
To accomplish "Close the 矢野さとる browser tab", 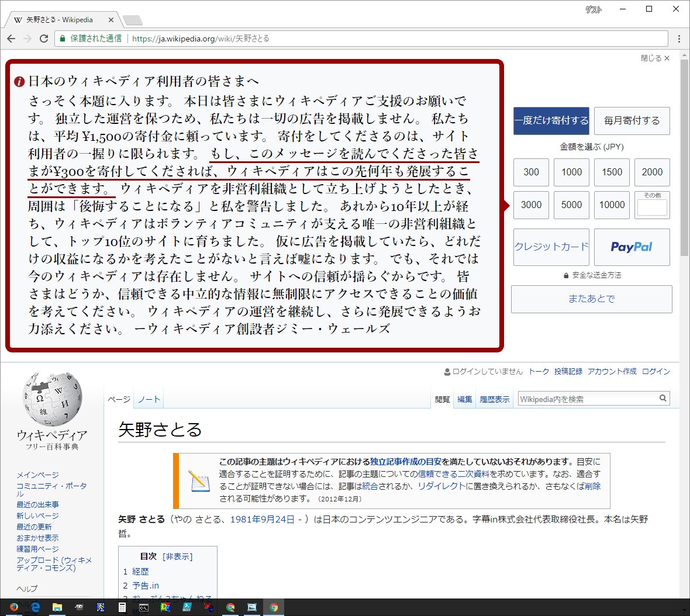I will pos(111,20).
